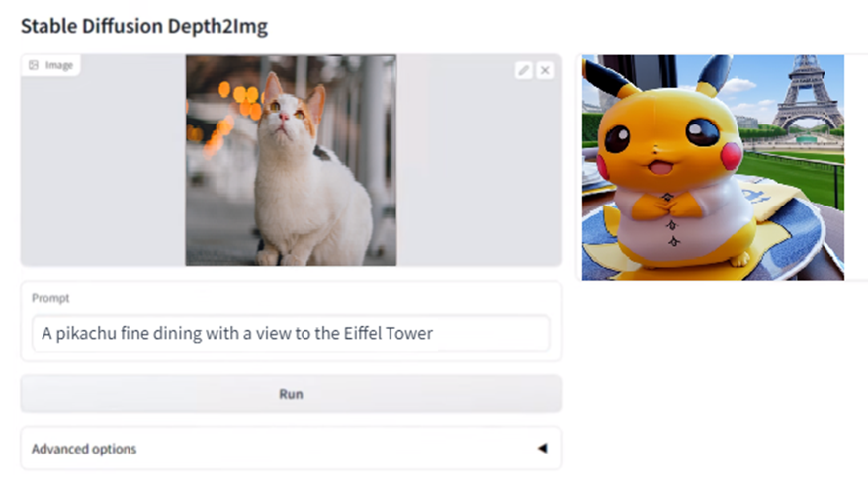Focus the Prompt text input field
The image size is (868, 495).
[x=292, y=334]
